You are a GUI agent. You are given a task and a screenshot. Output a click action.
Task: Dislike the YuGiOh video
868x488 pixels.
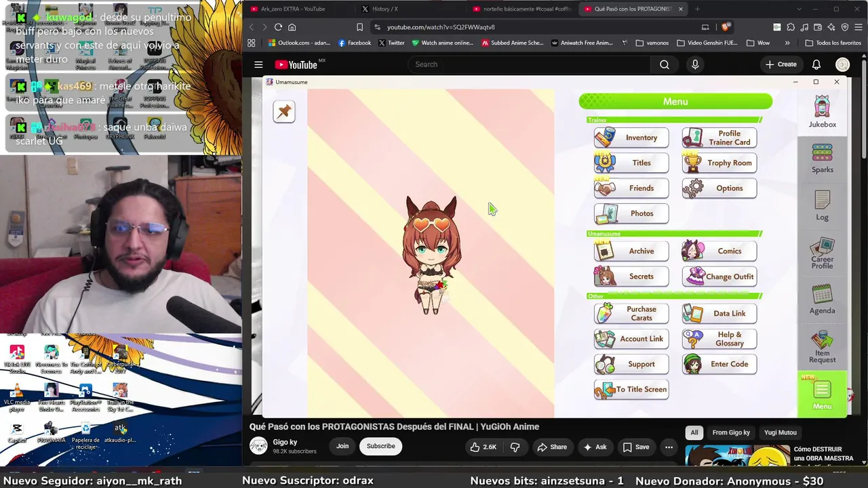tap(515, 447)
